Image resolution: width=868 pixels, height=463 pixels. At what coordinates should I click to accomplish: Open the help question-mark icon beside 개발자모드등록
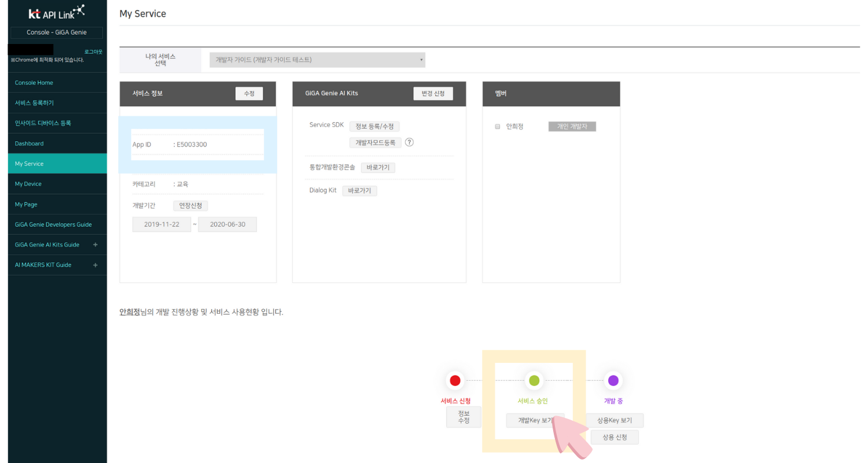409,142
